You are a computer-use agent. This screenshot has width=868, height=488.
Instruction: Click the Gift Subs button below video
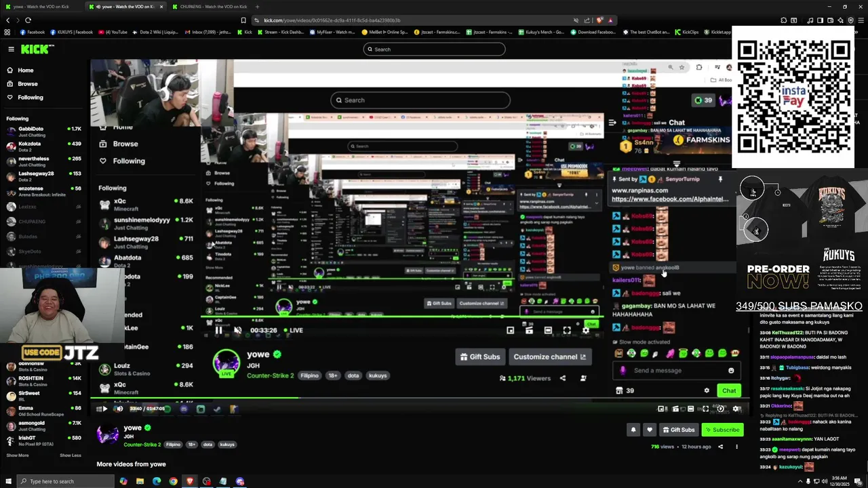click(678, 430)
